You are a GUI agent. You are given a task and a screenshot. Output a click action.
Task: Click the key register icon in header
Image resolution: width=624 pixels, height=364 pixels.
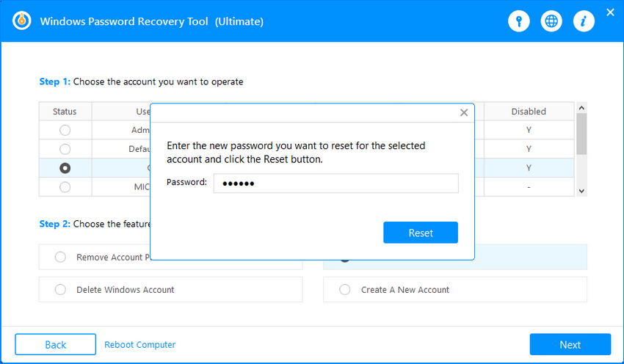click(x=518, y=21)
